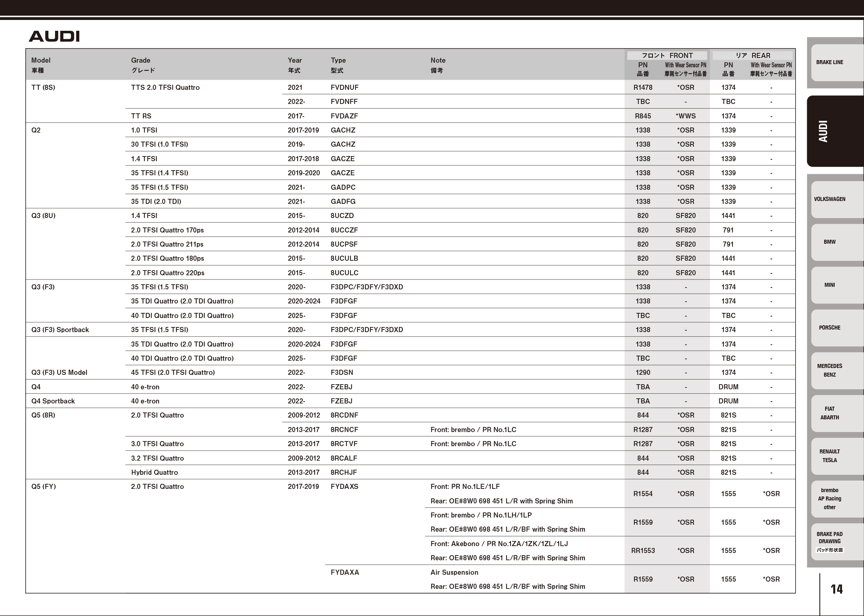The image size is (864, 616).
Task: Click the Note column header
Action: (438, 65)
